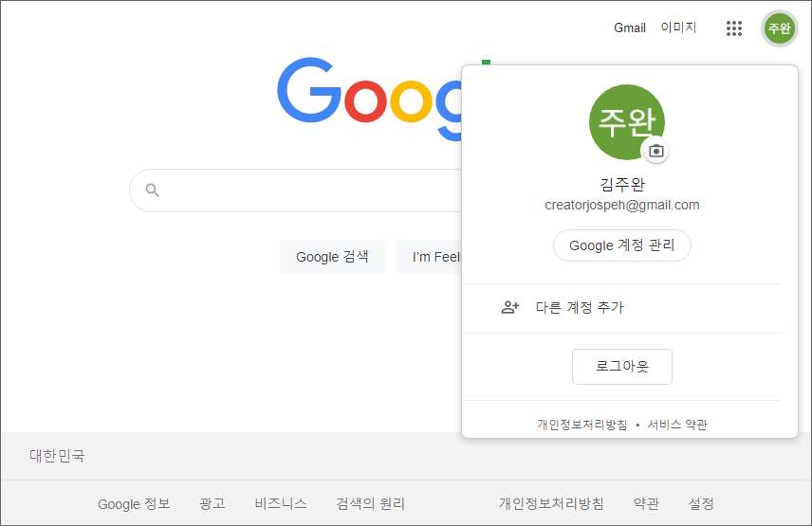Click the magnifier icon in search box
Screen dimensions: 812x526
coord(152,190)
